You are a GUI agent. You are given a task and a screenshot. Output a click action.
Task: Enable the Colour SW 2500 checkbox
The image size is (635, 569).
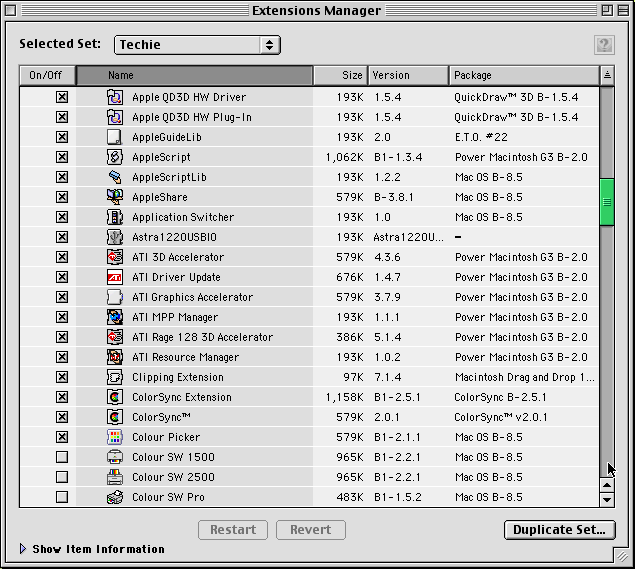(62, 477)
